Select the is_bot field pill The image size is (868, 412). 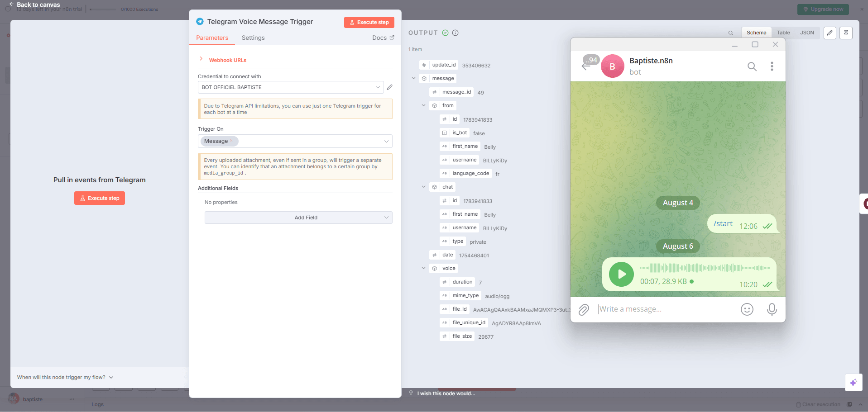click(x=455, y=133)
